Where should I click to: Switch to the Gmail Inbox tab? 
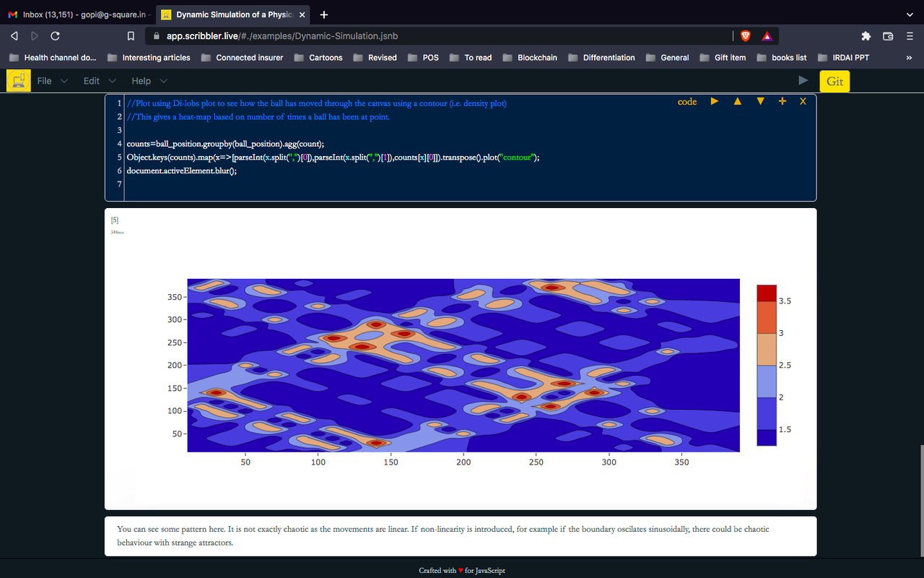[79, 14]
